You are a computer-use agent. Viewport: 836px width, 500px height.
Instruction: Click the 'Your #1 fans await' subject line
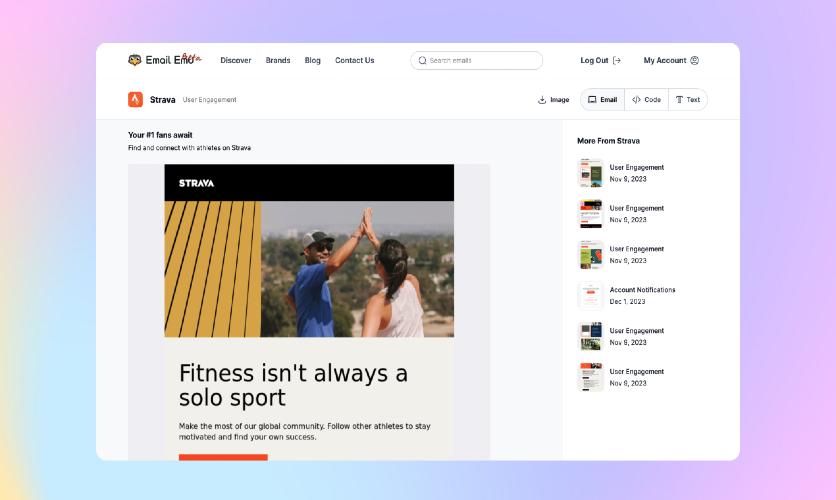click(160, 135)
